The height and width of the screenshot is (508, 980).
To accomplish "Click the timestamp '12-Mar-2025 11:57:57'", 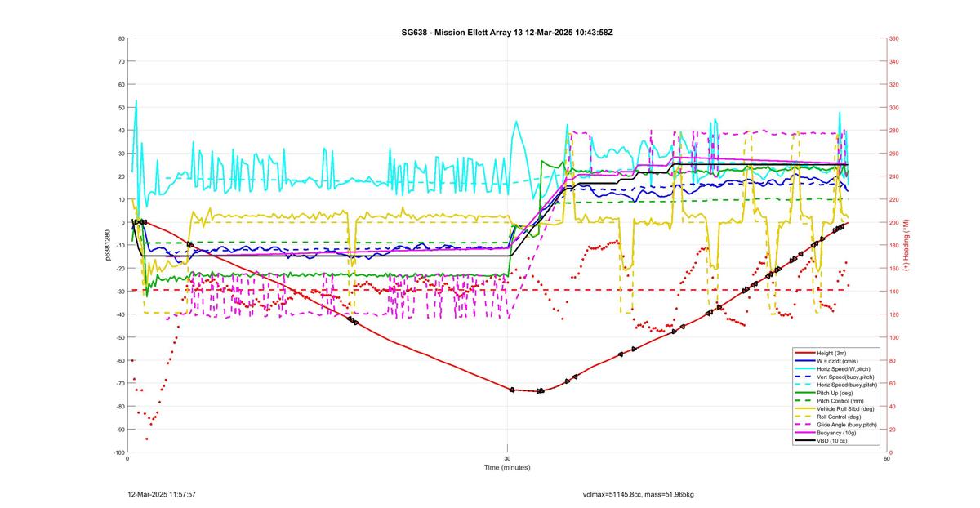I will point(162,494).
